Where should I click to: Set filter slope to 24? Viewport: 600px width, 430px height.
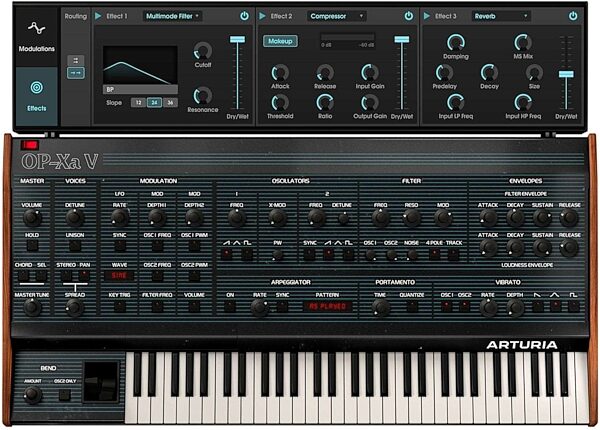click(154, 103)
